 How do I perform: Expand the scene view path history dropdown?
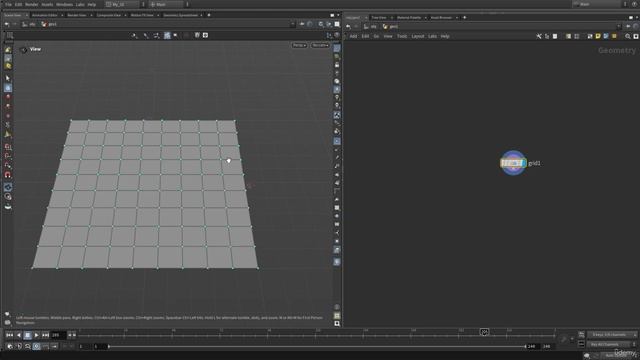(293, 24)
